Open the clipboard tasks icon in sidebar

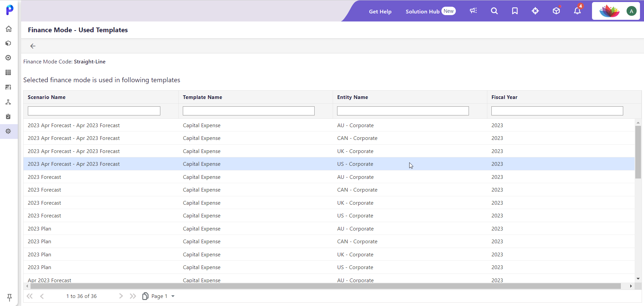[x=8, y=116]
